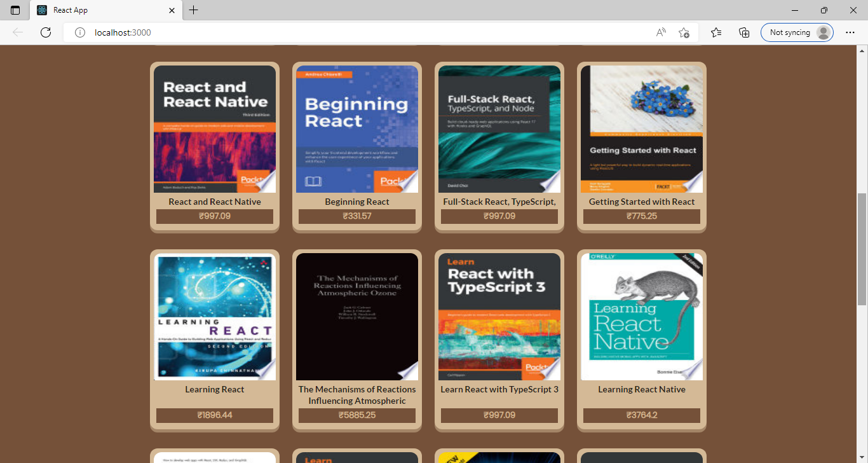Screen dimensions: 868x463
Task: Click the Getting Started with React cover
Action: (641, 129)
